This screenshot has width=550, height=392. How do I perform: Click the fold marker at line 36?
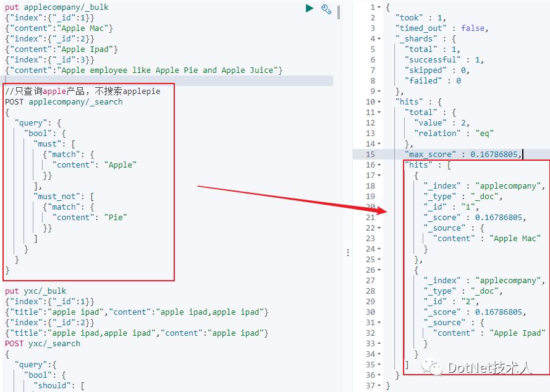[379, 375]
